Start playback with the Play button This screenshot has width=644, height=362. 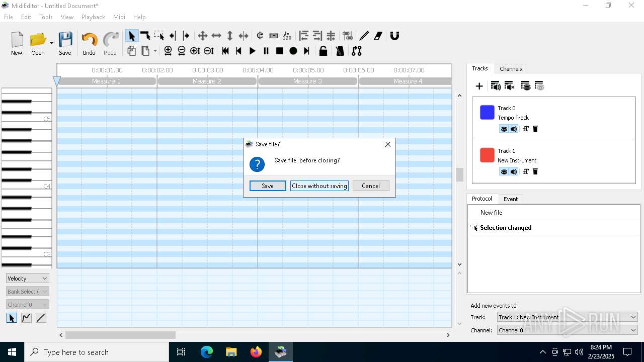253,51
